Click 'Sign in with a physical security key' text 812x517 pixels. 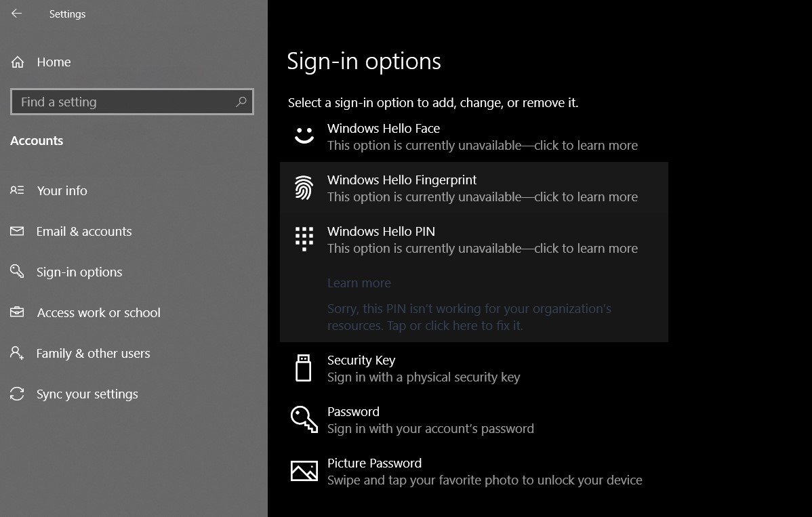click(x=424, y=377)
